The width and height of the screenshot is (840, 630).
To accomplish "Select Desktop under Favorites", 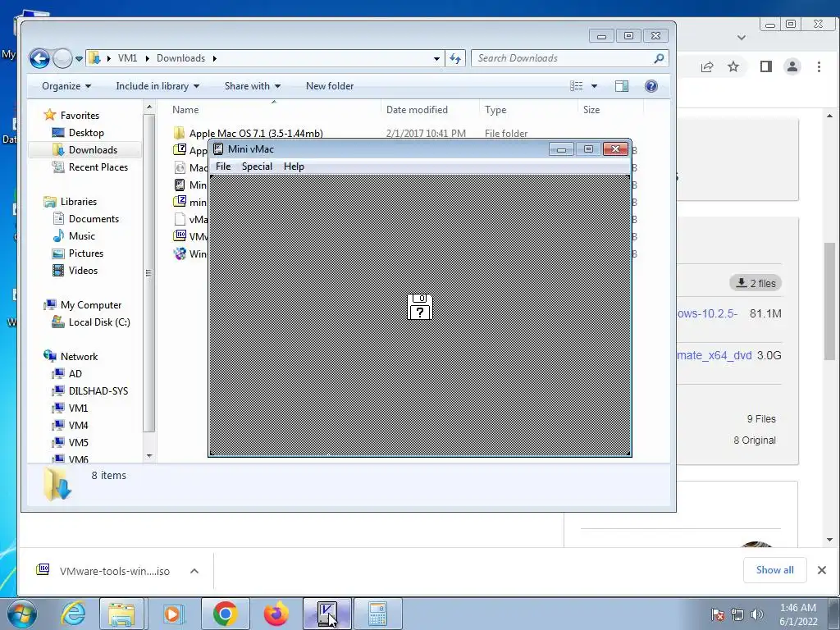I will (x=85, y=133).
